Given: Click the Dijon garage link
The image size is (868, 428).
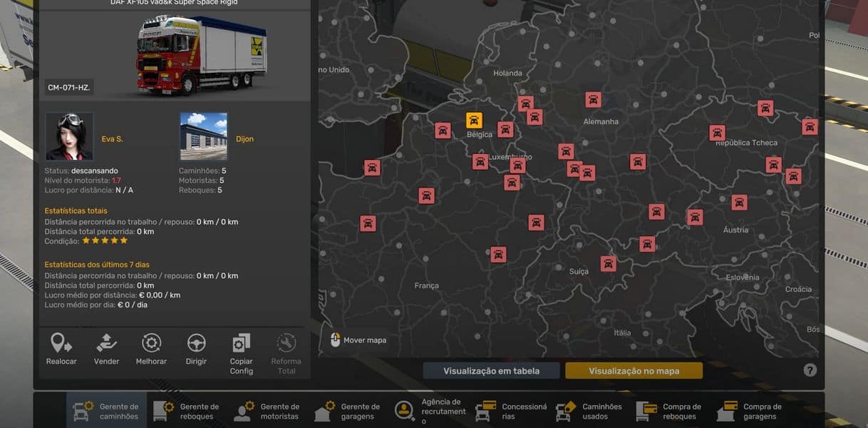Looking at the screenshot, I should (x=244, y=139).
